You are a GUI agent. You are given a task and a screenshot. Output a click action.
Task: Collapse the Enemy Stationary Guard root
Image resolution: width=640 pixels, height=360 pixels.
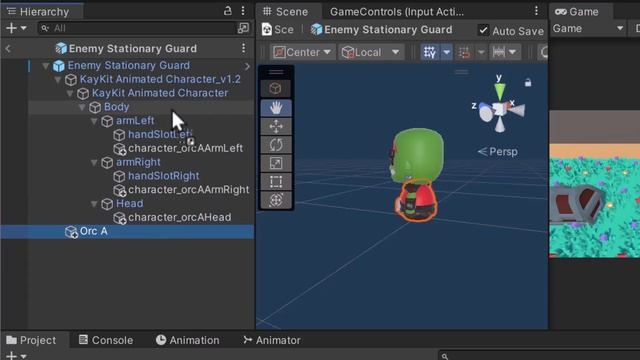tap(46, 65)
